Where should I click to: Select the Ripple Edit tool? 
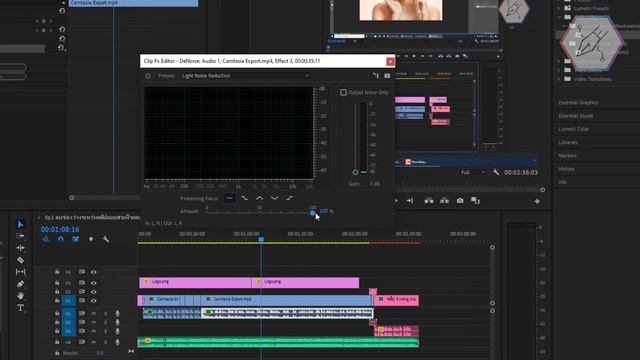pos(20,248)
